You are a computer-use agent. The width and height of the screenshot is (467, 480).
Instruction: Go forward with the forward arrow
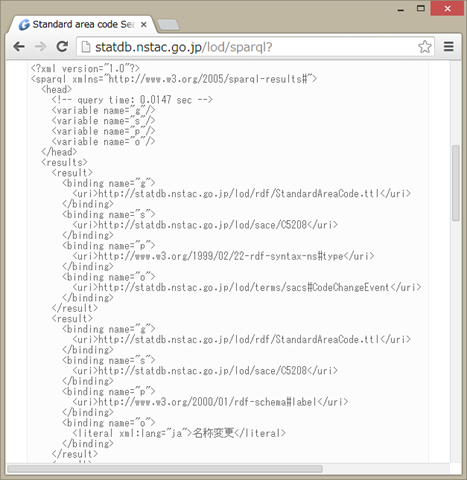point(40,47)
